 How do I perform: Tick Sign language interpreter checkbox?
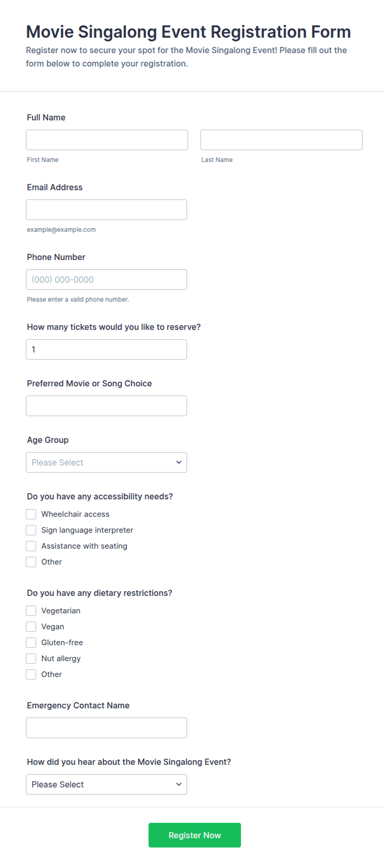coord(31,530)
